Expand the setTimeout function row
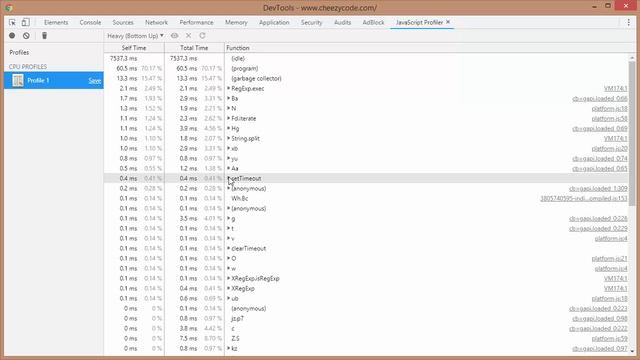The width and height of the screenshot is (640, 360). 229,178
